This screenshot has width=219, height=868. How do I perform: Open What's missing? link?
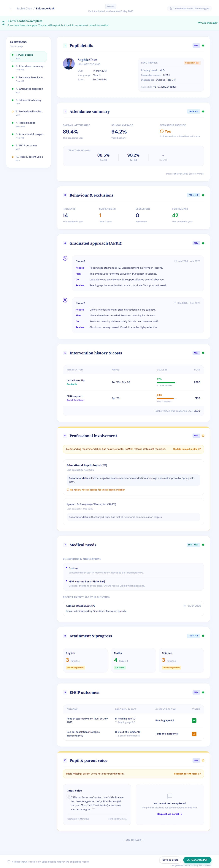[x=208, y=23]
